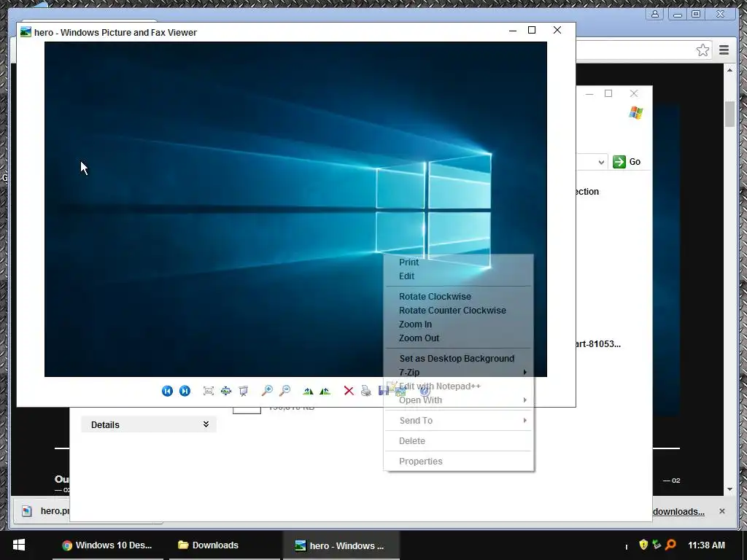
Task: Open the Windows Start button
Action: click(x=19, y=545)
